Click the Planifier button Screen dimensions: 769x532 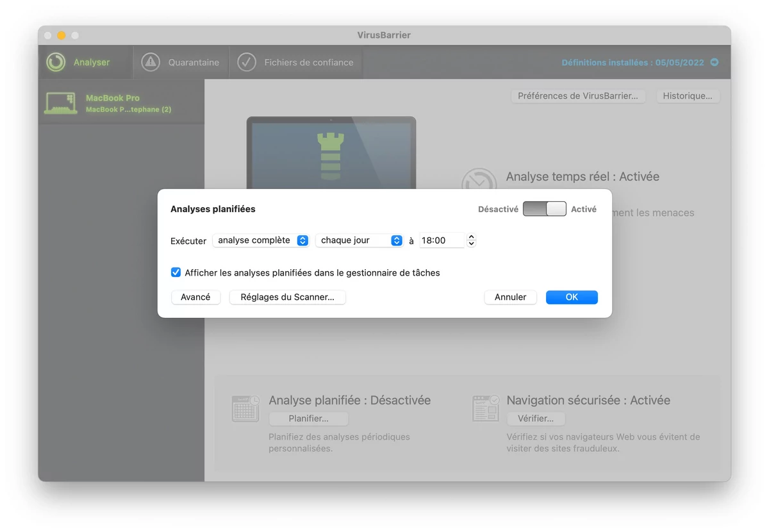(x=308, y=419)
